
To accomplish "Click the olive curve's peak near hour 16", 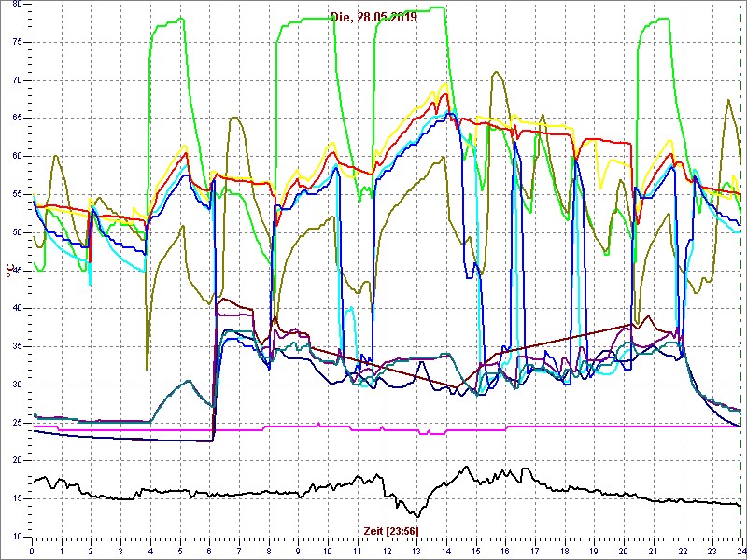I will 498,73.
